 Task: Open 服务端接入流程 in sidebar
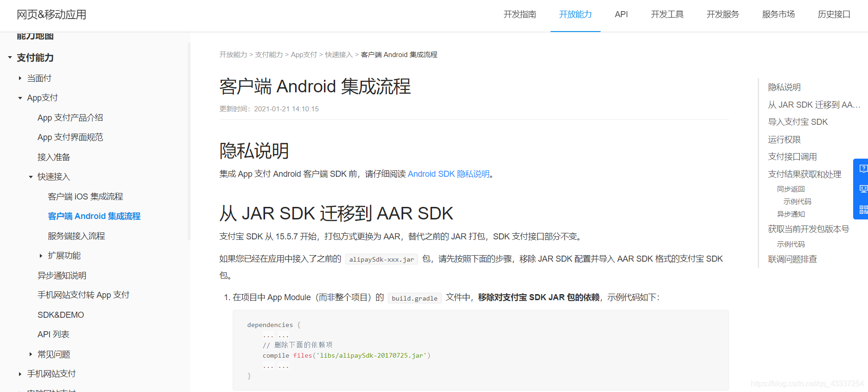point(76,236)
